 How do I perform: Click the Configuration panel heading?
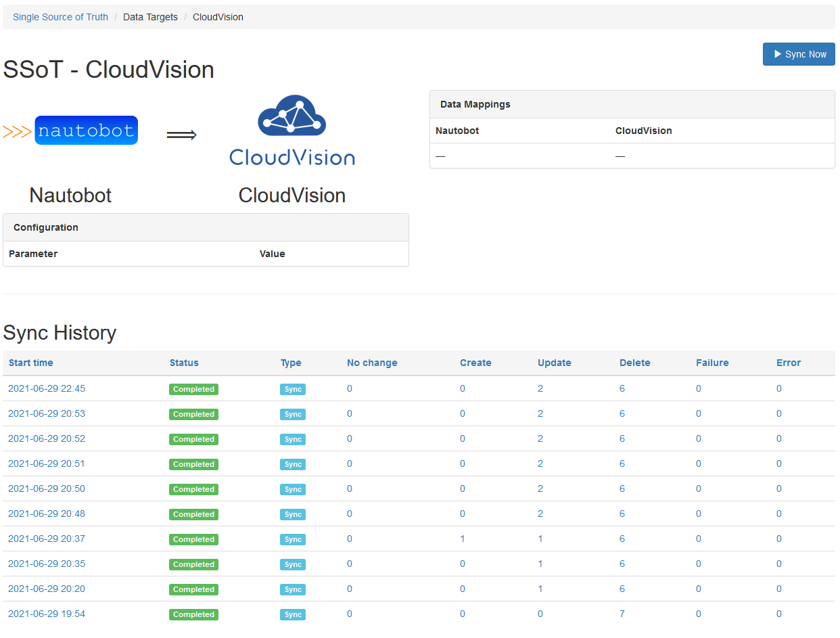206,227
